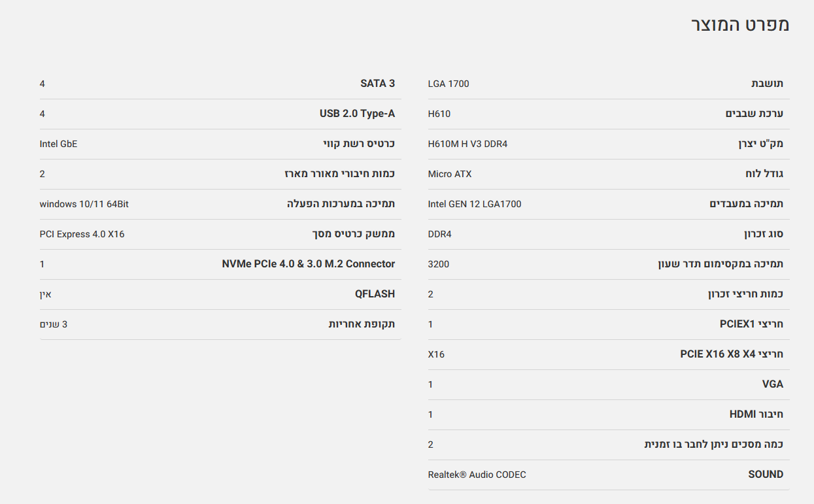The height and width of the screenshot is (504, 814).
Task: Click the "Intel GbE" network card value
Action: [x=58, y=144]
